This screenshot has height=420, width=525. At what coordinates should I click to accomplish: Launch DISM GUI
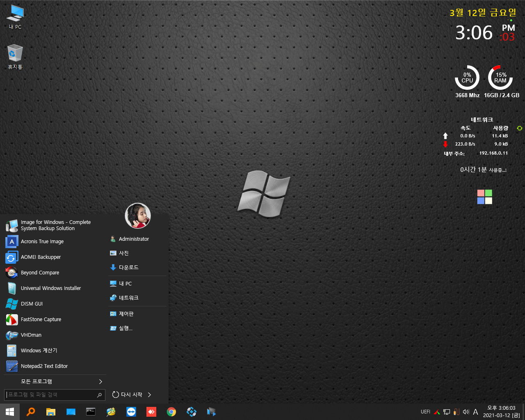[55, 304]
